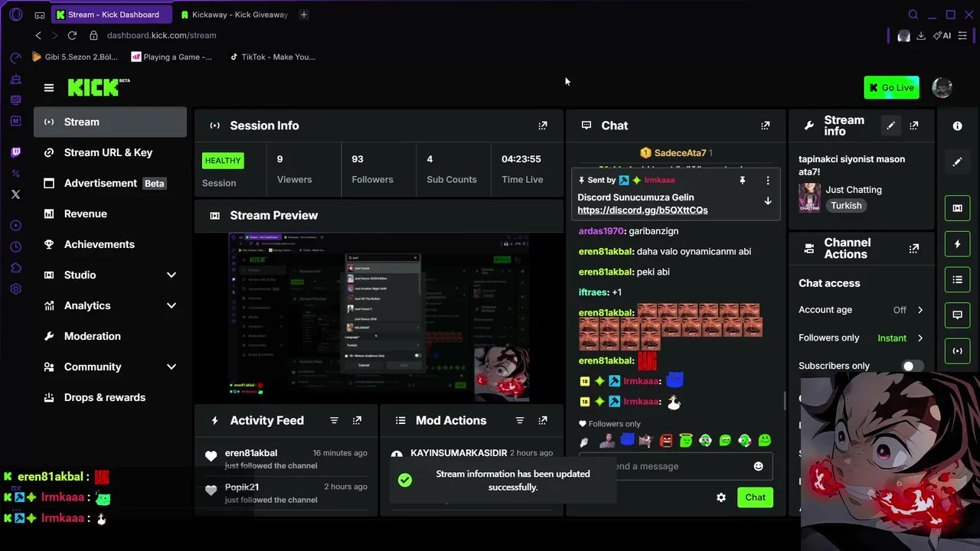Pop out the Session Info panel
Viewport: 980px width, 551px height.
tap(543, 126)
